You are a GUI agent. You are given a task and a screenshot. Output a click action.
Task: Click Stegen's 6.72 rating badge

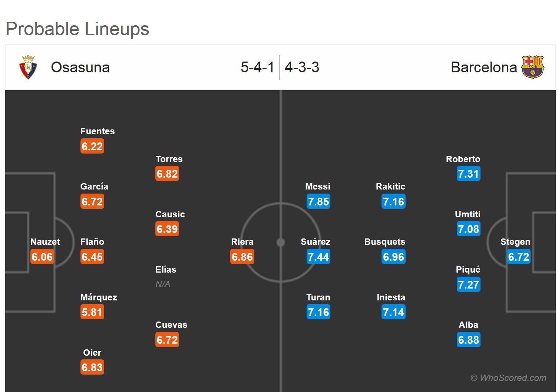click(518, 257)
